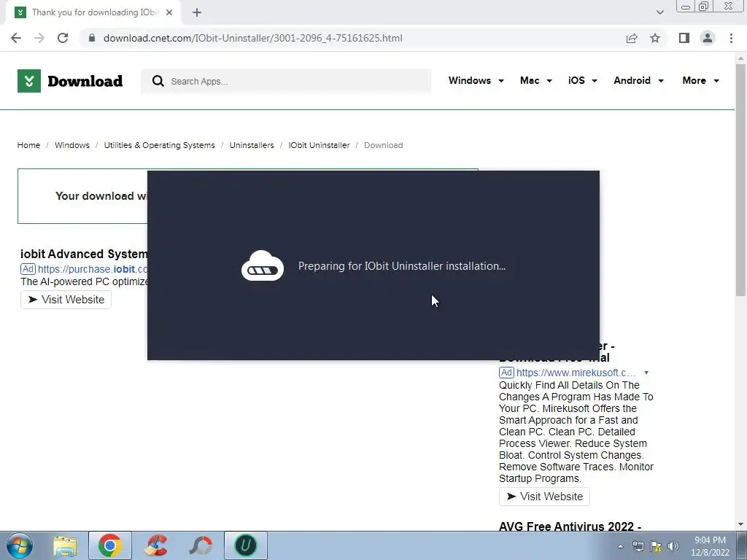Focus the Search Apps input field

pyautogui.click(x=286, y=81)
